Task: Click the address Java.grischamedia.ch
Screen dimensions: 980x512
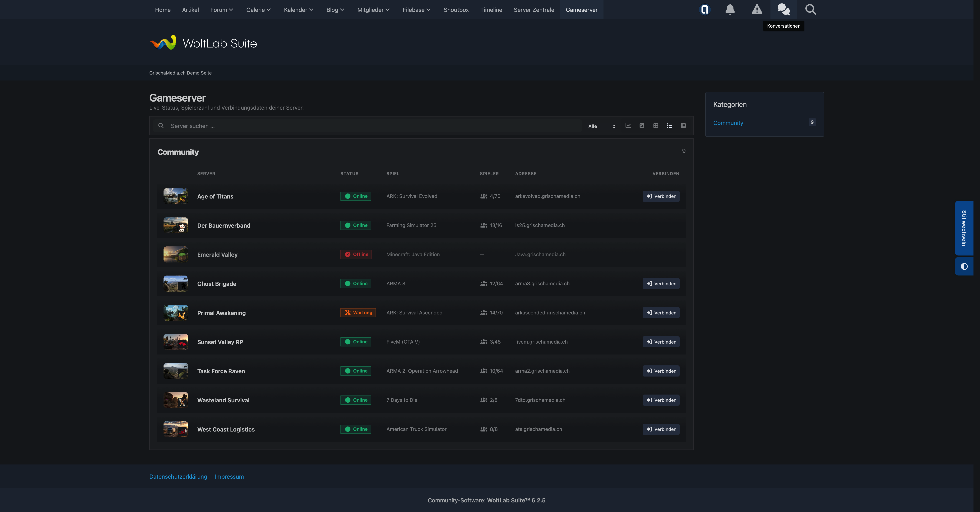Action: click(540, 254)
